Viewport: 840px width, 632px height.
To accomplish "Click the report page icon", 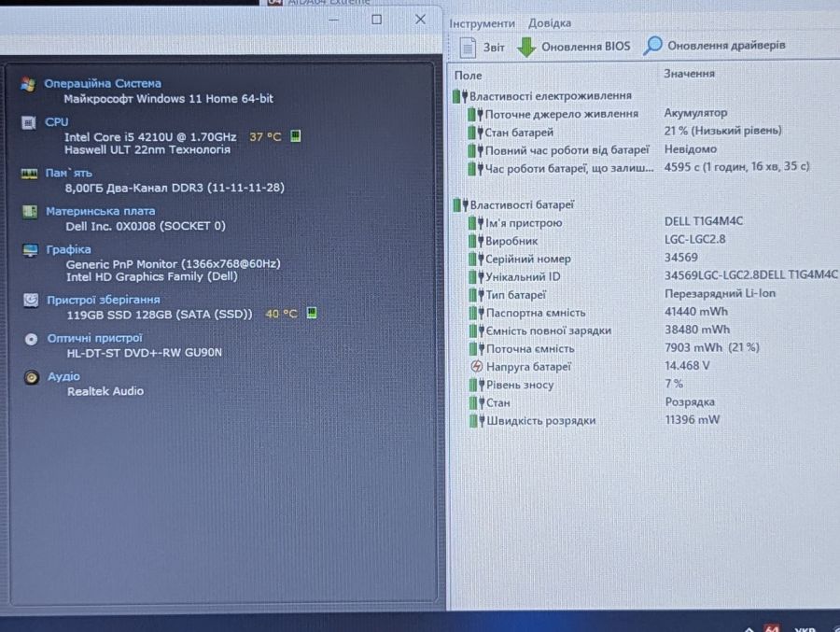I will 468,48.
